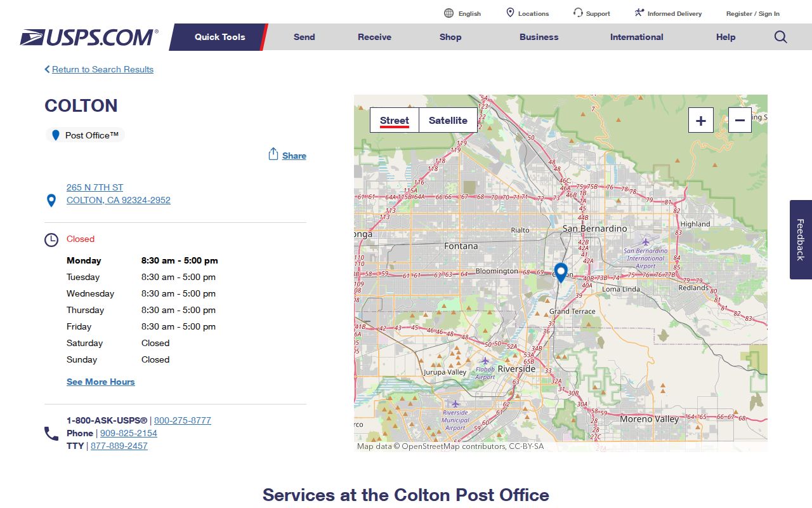Click the Support headset icon
Image resolution: width=812 pixels, height=508 pixels.
[578, 13]
